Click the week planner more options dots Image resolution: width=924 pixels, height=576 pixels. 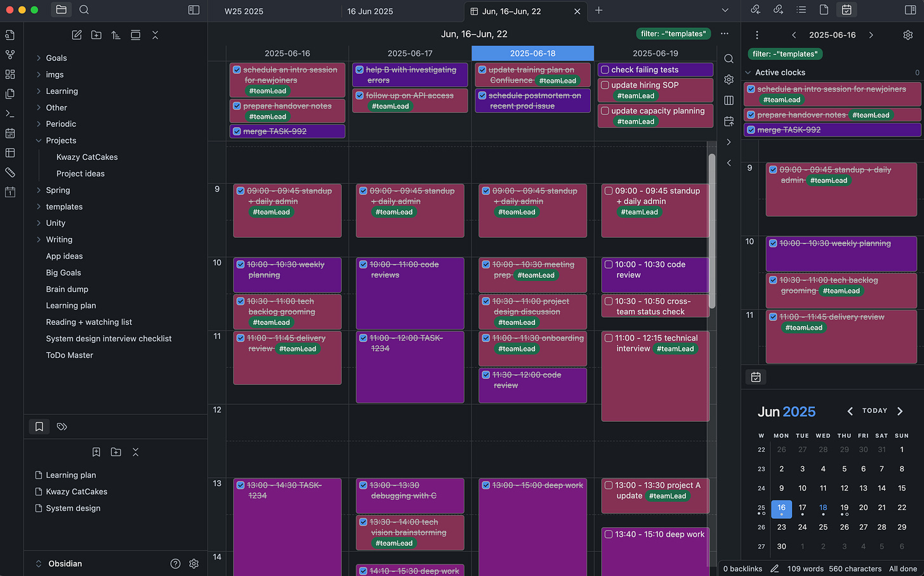pos(725,34)
